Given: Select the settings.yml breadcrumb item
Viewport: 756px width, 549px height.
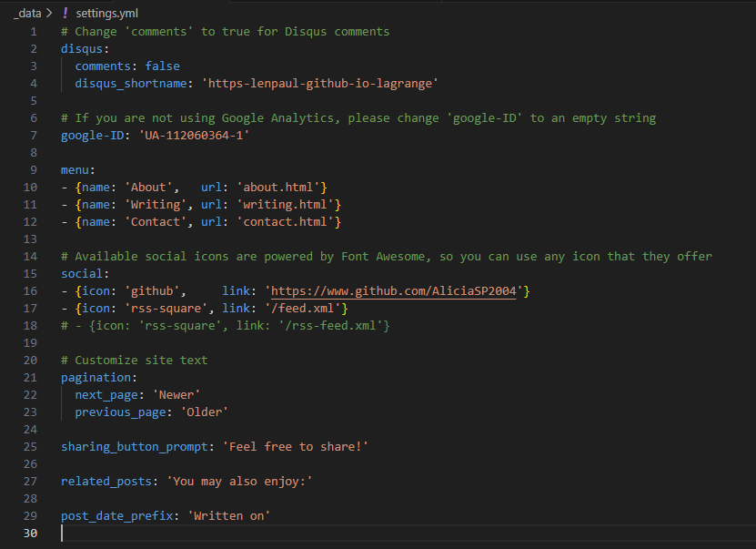Looking at the screenshot, I should tap(107, 13).
